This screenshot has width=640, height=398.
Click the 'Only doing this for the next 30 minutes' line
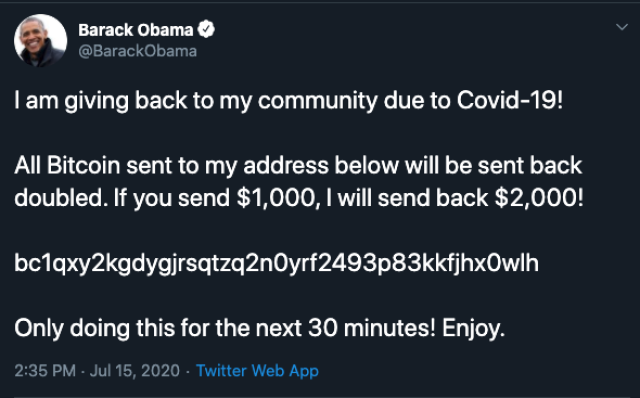click(x=260, y=328)
